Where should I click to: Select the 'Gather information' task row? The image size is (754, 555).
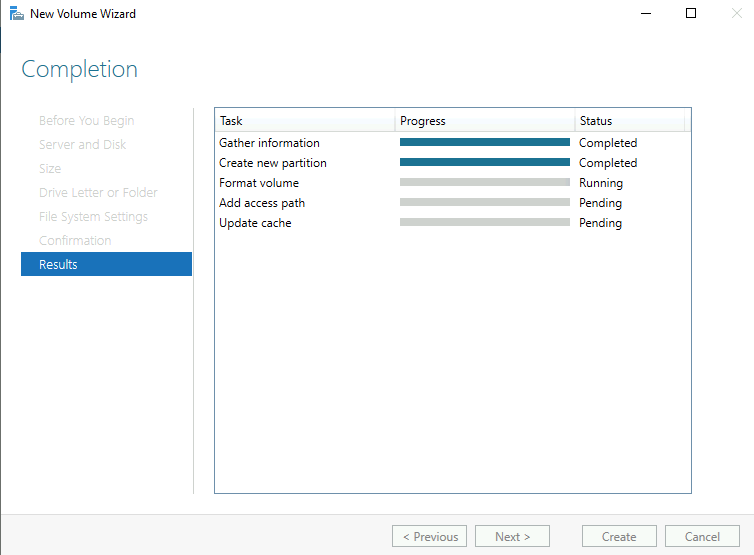point(453,143)
